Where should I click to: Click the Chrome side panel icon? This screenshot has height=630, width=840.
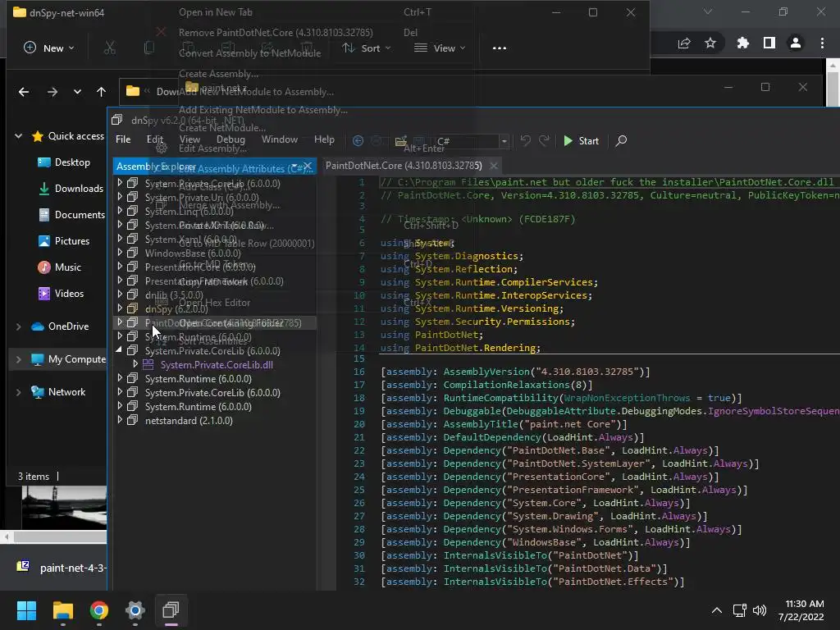tap(769, 43)
